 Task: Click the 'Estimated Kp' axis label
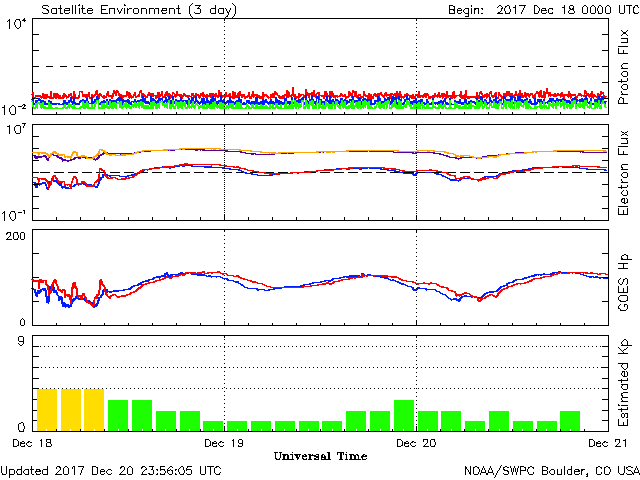[623, 383]
